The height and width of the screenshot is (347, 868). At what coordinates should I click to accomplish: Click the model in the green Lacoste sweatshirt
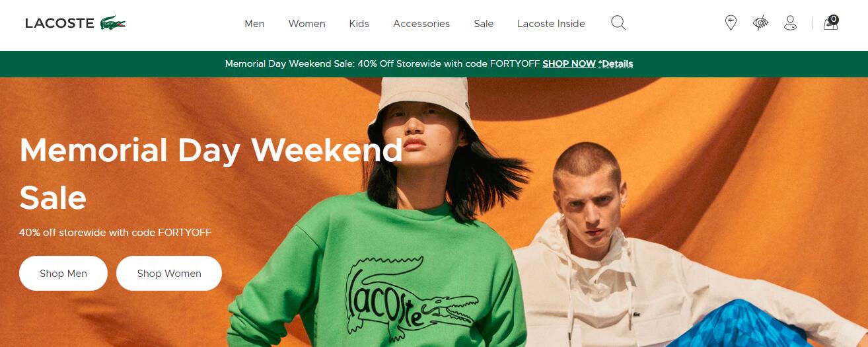tap(383, 218)
